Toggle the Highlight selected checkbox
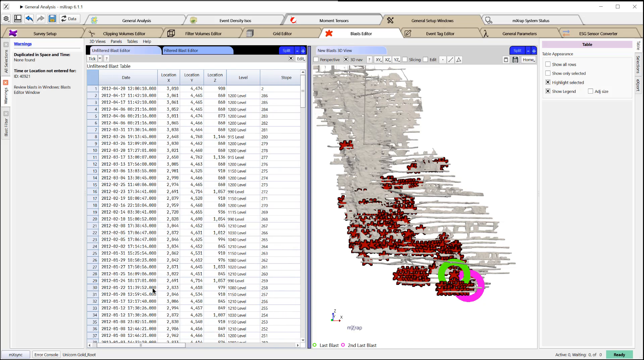Viewport: 644px width, 360px height. (x=548, y=82)
